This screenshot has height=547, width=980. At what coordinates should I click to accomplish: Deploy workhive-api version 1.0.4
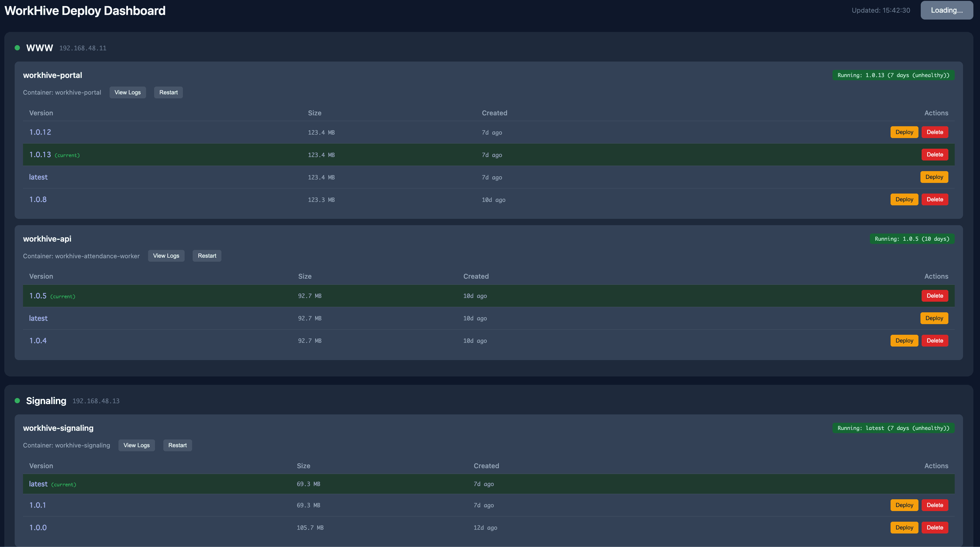tap(904, 341)
